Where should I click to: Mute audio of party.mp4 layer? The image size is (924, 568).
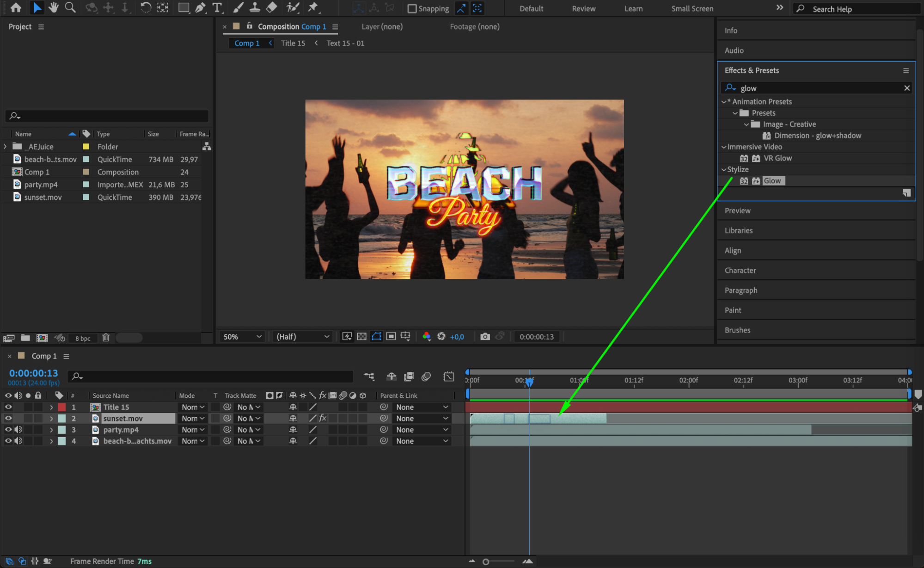[18, 430]
